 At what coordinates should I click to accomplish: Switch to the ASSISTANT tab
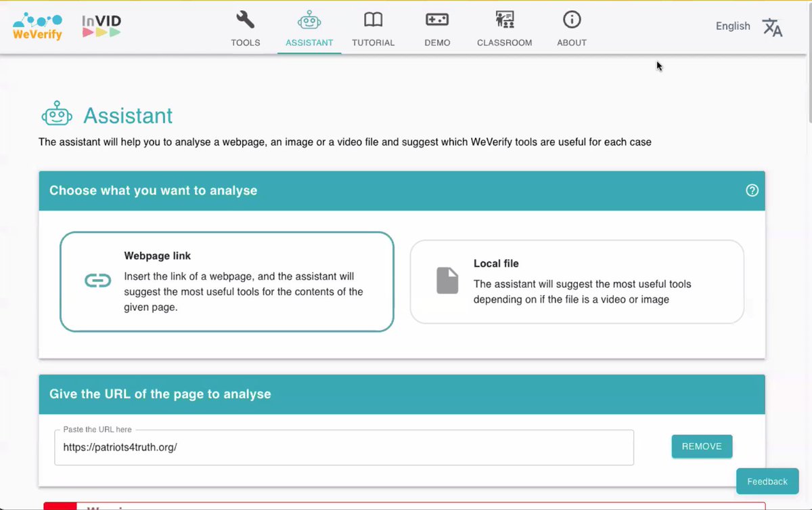pos(309,28)
